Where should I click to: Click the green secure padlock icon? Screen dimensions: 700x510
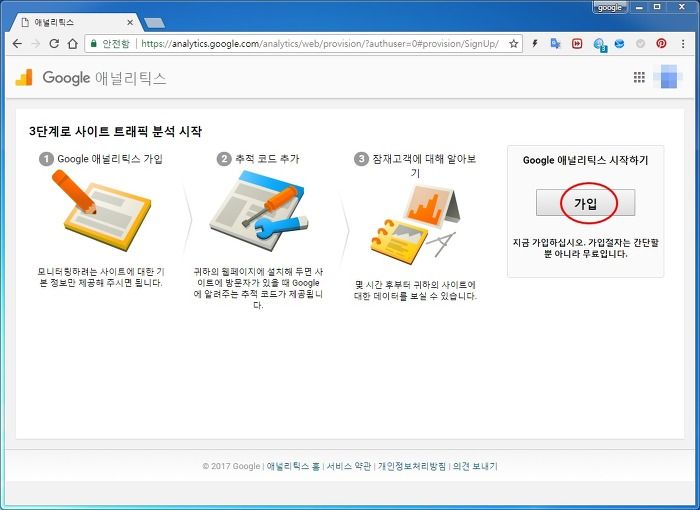coord(93,43)
